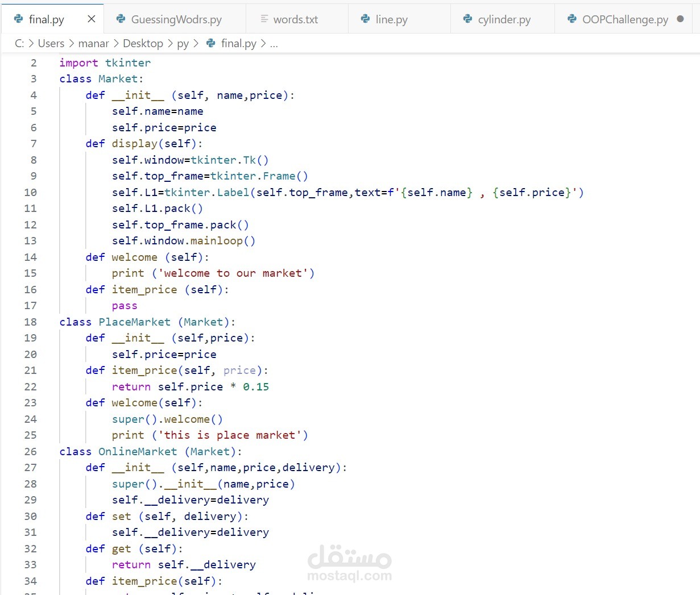
Task: Click 'super().welcome()' on line 24
Action: coord(167,419)
